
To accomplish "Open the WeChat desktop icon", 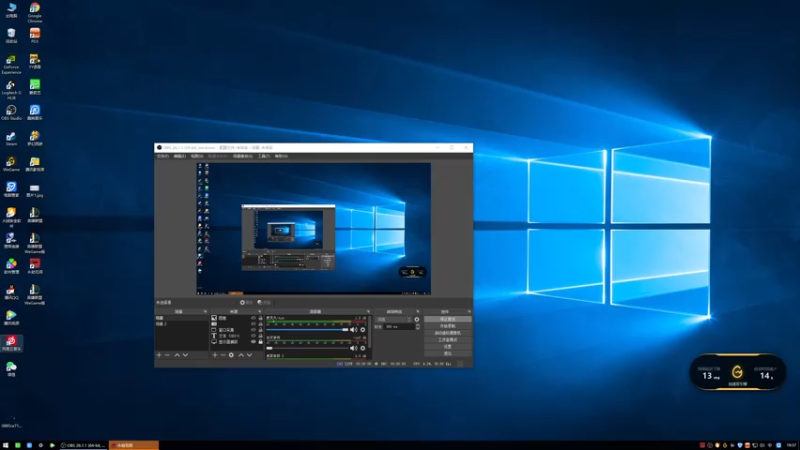I will [11, 369].
